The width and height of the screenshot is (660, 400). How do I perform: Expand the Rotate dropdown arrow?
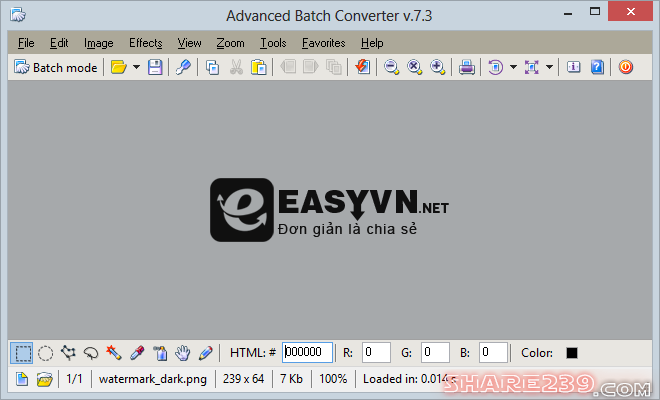click(x=514, y=67)
